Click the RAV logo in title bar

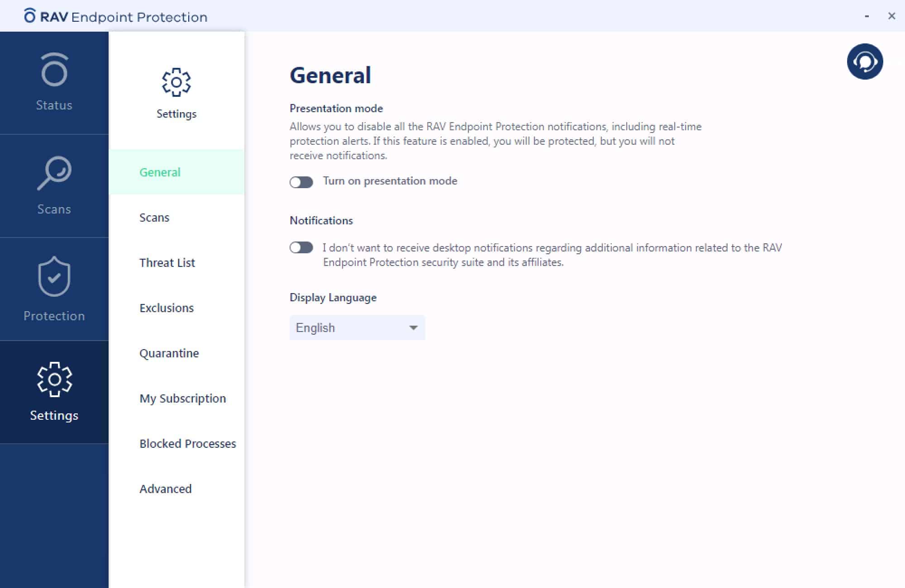30,15
